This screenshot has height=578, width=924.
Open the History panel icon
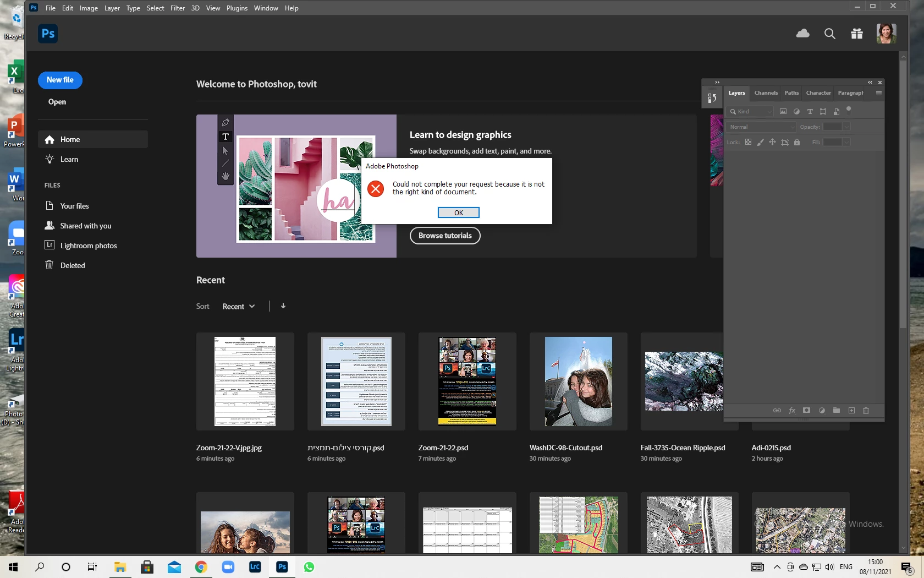click(x=712, y=98)
